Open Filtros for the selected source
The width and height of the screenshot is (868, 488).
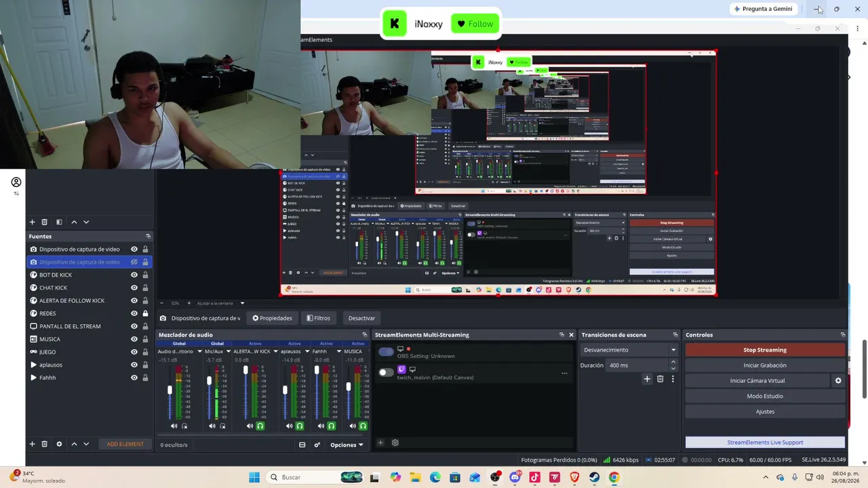point(318,318)
